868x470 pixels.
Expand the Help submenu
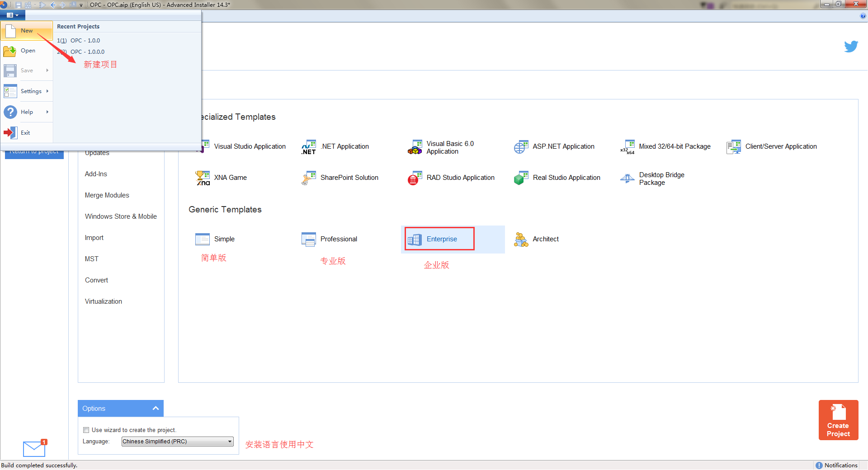[27, 112]
